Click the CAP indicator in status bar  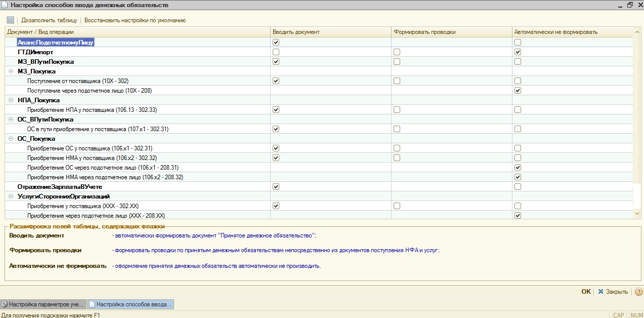click(619, 315)
